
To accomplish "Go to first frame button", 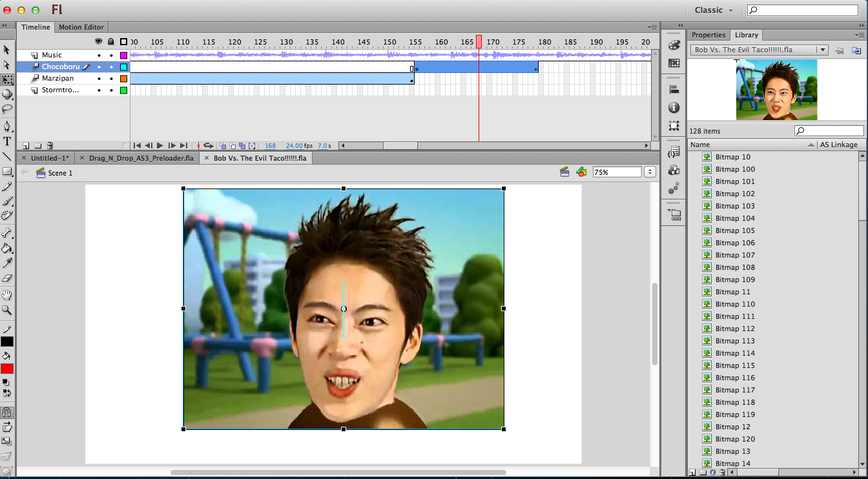I will point(137,146).
